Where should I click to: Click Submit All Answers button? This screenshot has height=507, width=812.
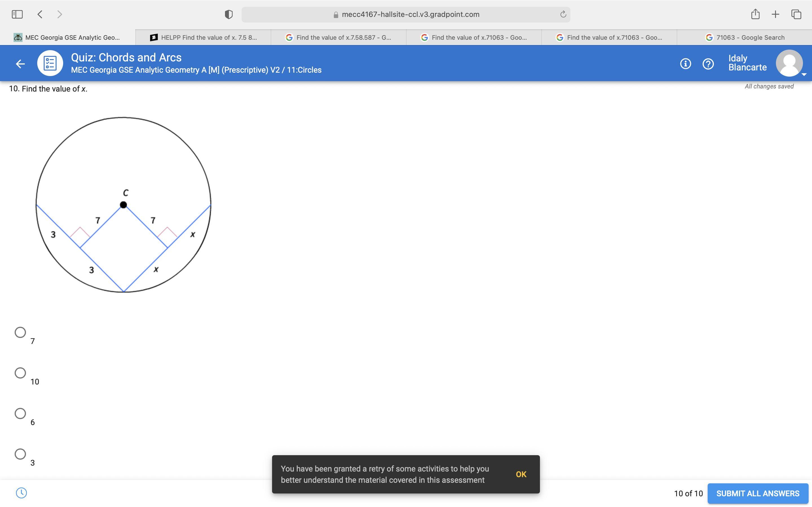758,493
